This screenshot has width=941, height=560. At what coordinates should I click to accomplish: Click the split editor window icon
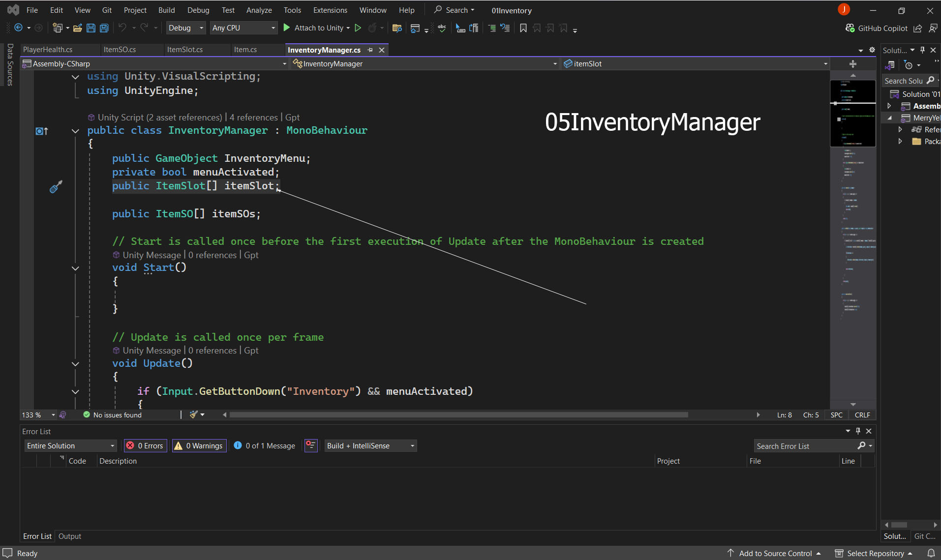coord(853,64)
